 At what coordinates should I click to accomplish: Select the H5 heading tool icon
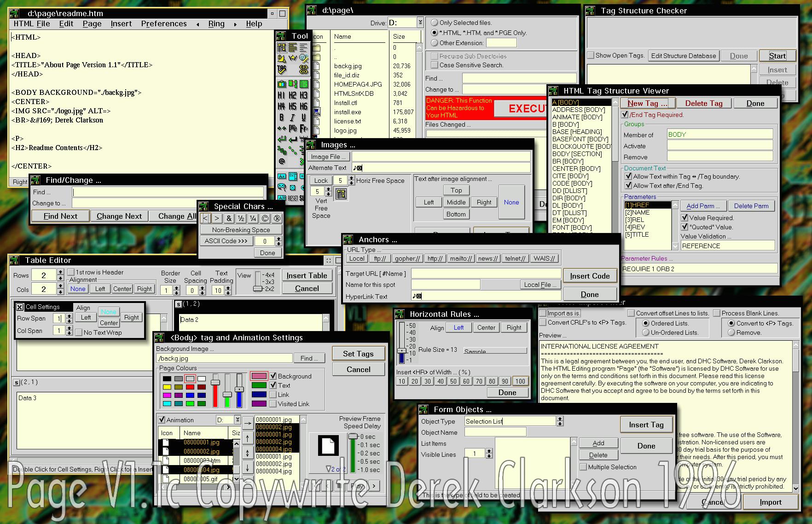tap(292, 106)
